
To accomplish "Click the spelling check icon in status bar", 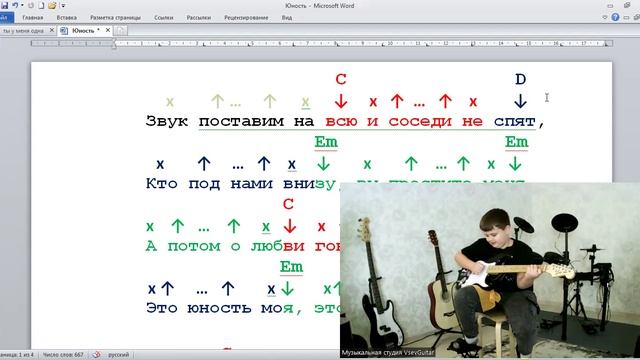I will point(96,355).
